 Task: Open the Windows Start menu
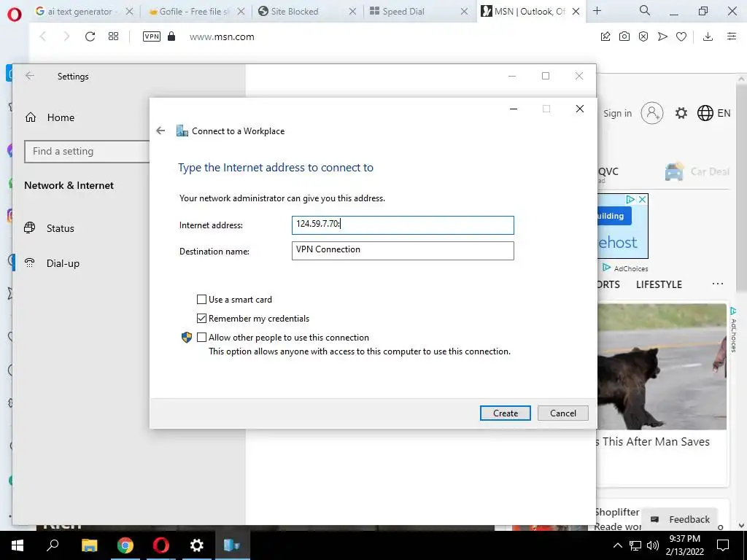(18, 545)
